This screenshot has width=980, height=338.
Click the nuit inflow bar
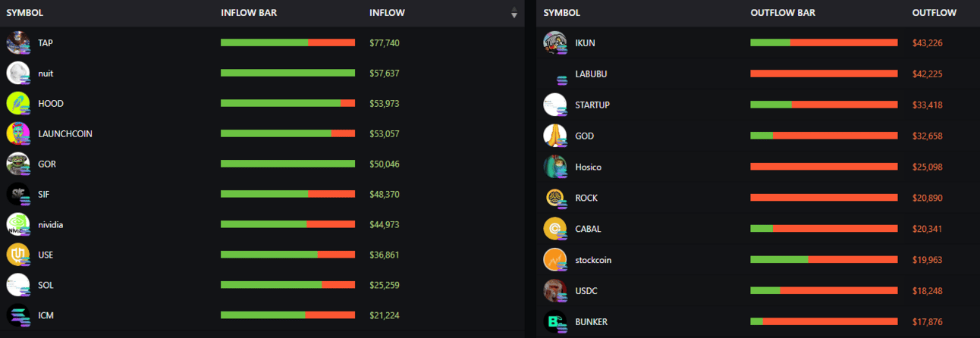click(x=287, y=73)
